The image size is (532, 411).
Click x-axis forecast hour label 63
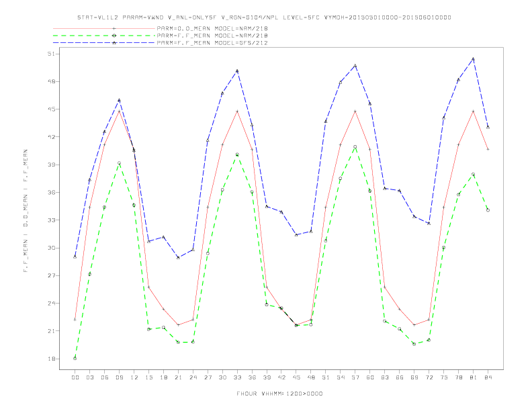coord(385,377)
